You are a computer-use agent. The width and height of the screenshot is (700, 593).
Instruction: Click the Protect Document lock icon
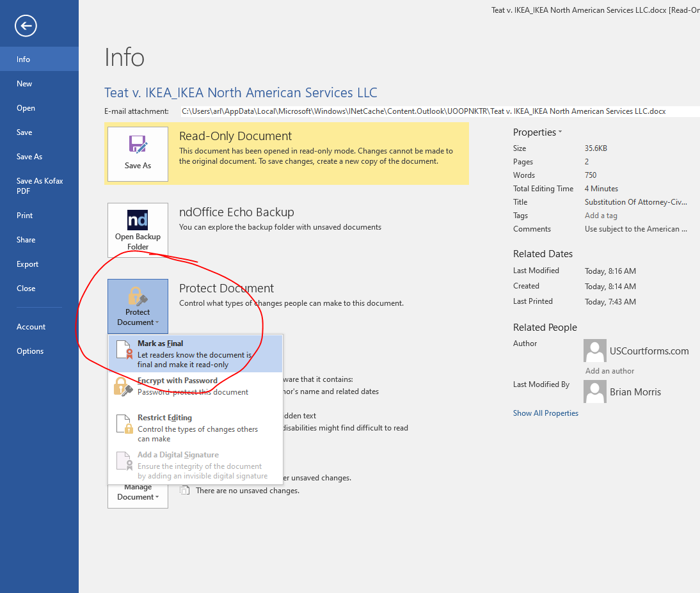pyautogui.click(x=138, y=306)
